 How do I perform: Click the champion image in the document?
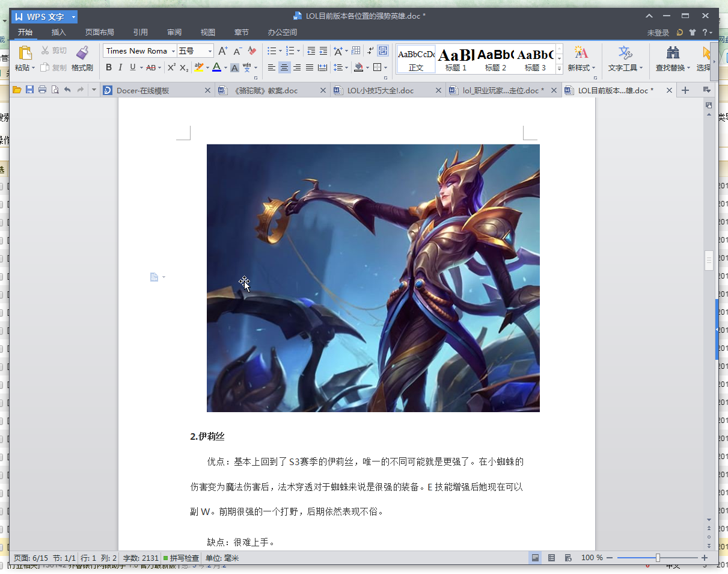373,278
